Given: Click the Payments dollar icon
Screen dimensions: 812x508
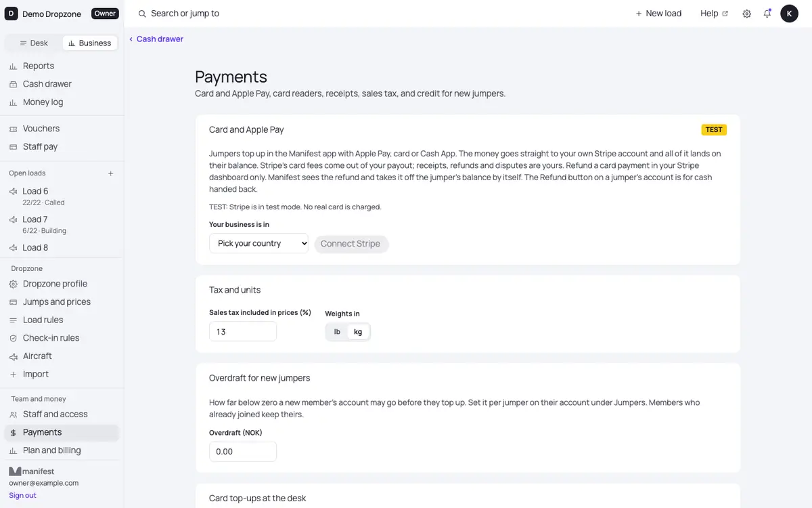Looking at the screenshot, I should 13,433.
